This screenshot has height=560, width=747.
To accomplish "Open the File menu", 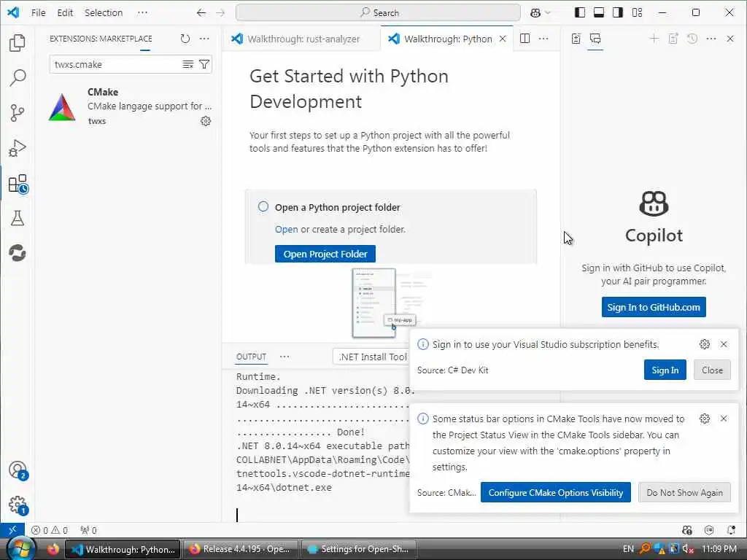I will coord(38,13).
